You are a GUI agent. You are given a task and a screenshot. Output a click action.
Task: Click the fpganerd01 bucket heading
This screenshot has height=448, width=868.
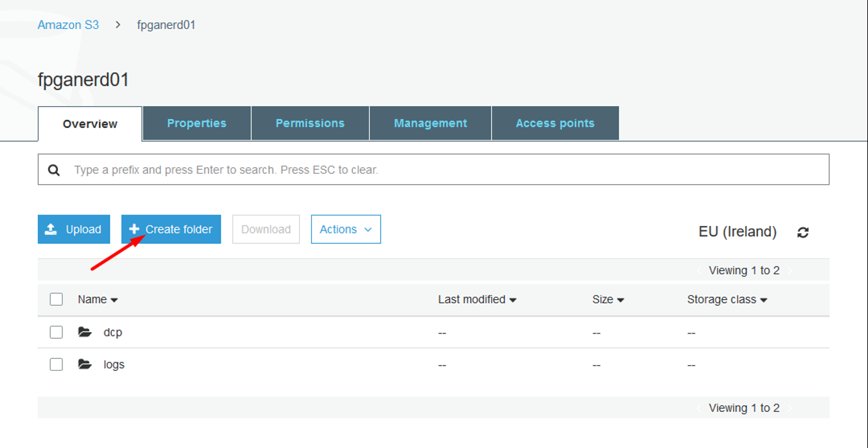tap(84, 80)
